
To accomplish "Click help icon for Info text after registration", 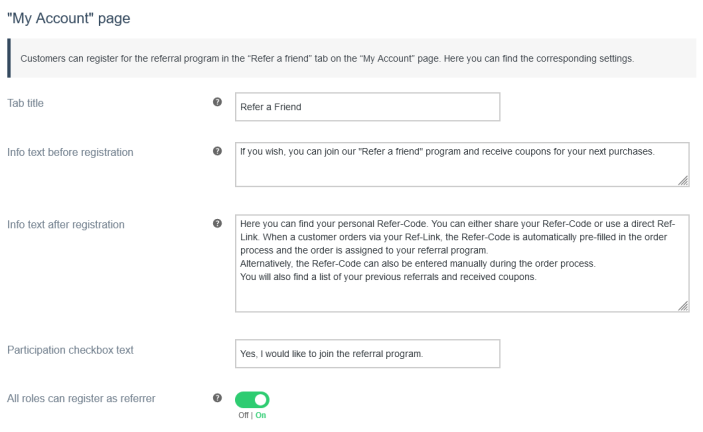I will 217,224.
